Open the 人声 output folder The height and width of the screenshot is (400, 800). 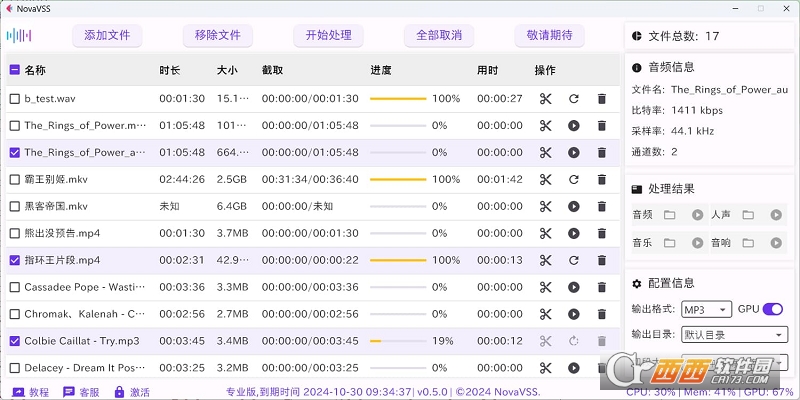[748, 215]
